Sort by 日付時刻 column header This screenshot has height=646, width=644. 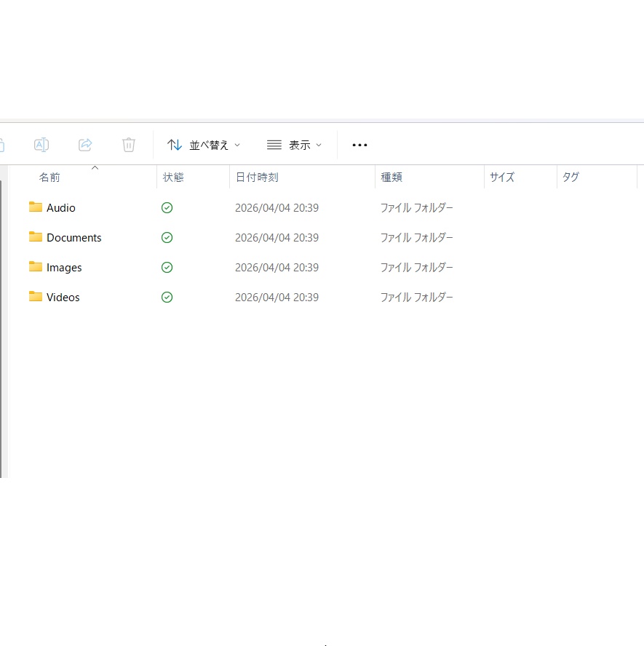tap(257, 178)
